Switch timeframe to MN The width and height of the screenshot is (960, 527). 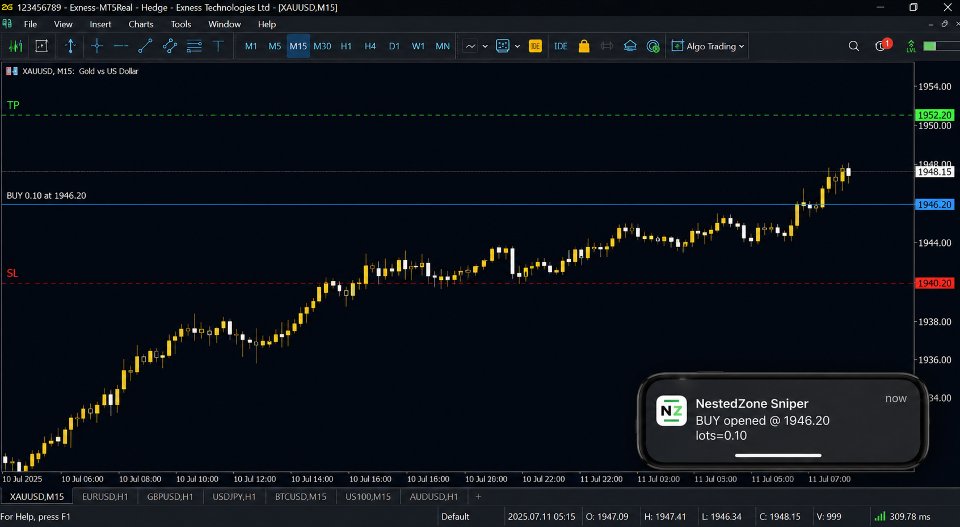[442, 46]
